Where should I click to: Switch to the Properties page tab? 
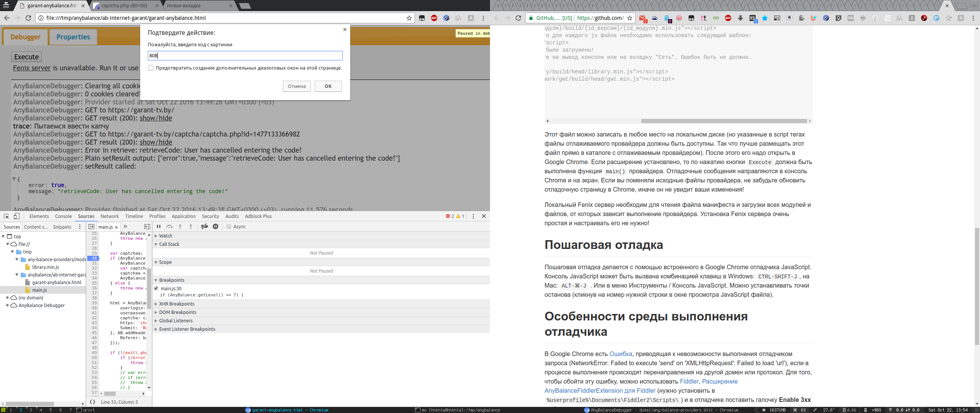click(73, 37)
